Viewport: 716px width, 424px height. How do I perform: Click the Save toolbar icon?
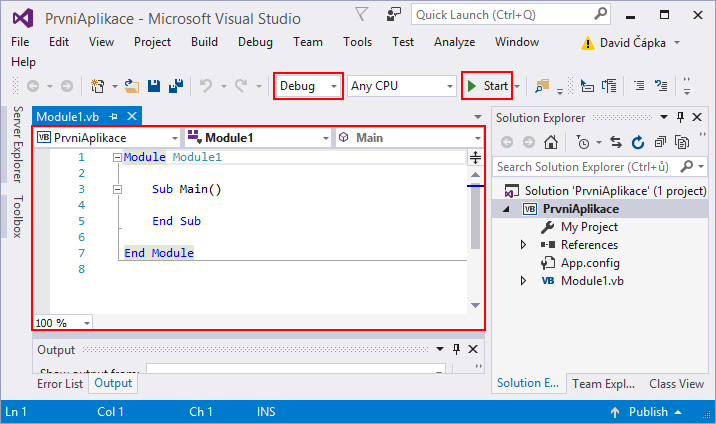point(154,86)
